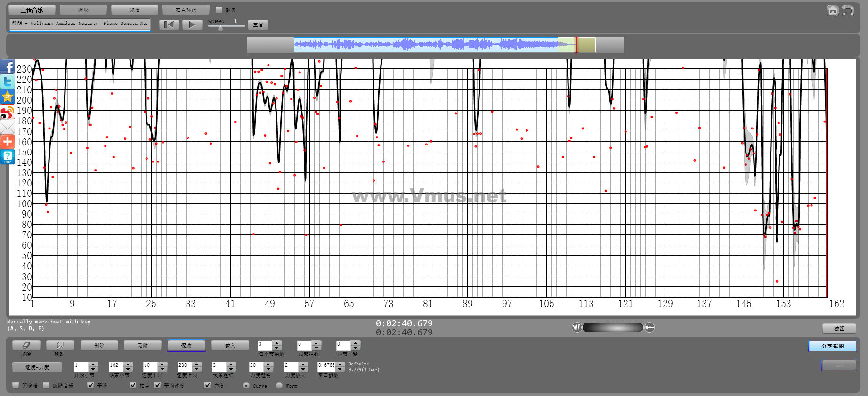
Task: Decrease the 结束小节 end bar value
Action: pos(128,369)
